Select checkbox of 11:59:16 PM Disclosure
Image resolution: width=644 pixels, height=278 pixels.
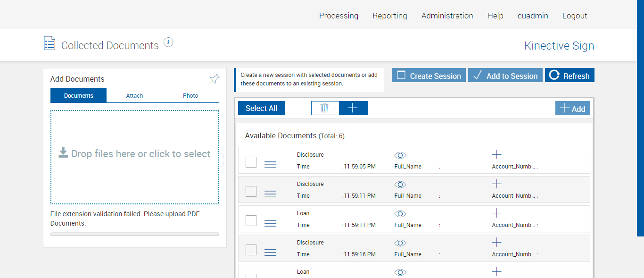click(251, 250)
